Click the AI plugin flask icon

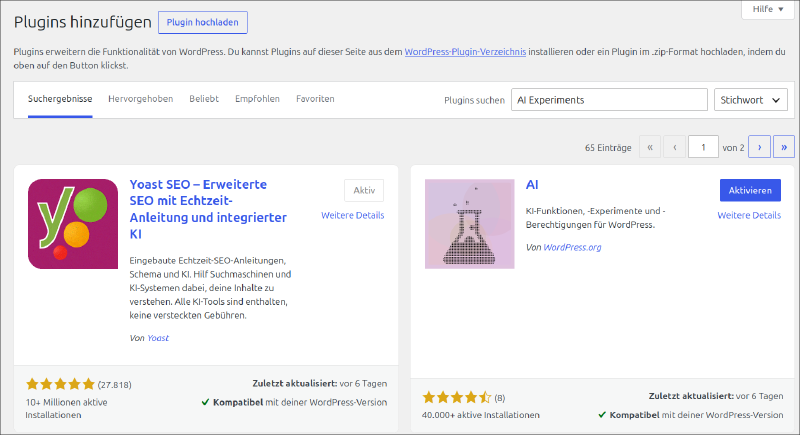click(469, 224)
